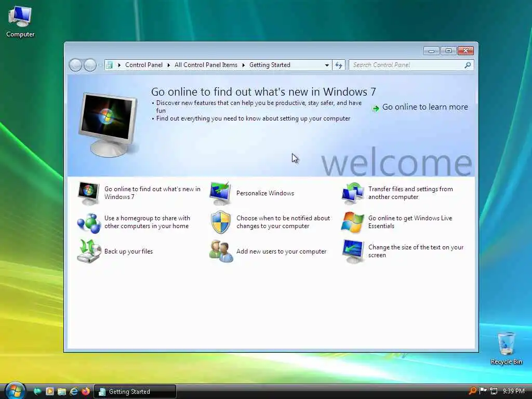Open Choose when to be notified link
Viewport: 532px width, 399px height.
pos(283,222)
